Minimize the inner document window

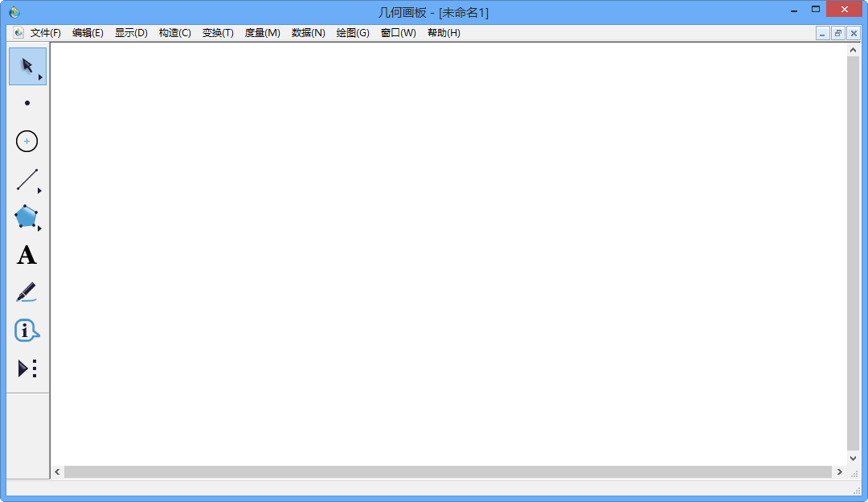click(823, 33)
